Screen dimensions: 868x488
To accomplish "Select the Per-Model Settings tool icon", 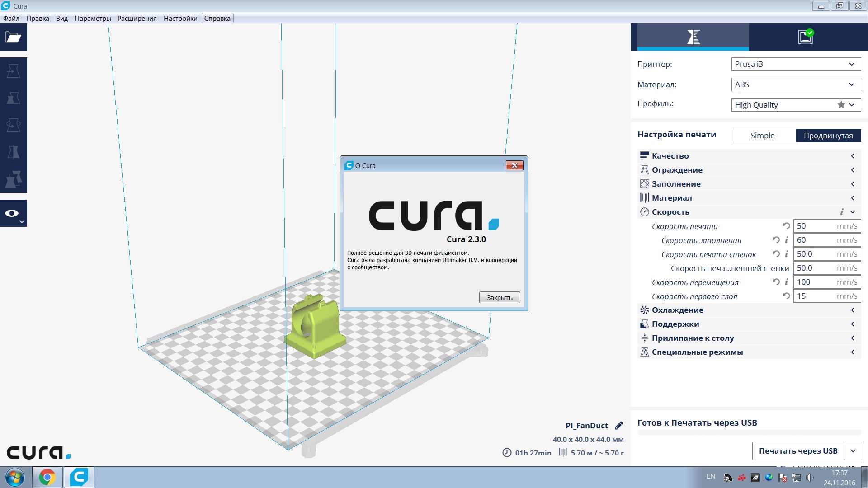I will click(x=13, y=179).
